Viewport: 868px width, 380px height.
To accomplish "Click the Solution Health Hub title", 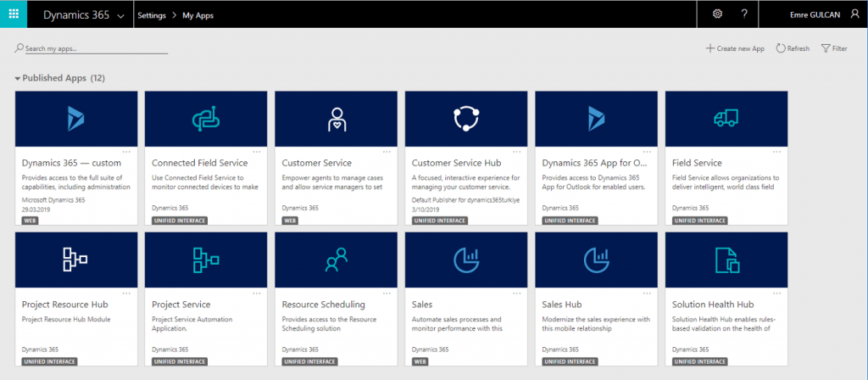I will pyautogui.click(x=713, y=305).
